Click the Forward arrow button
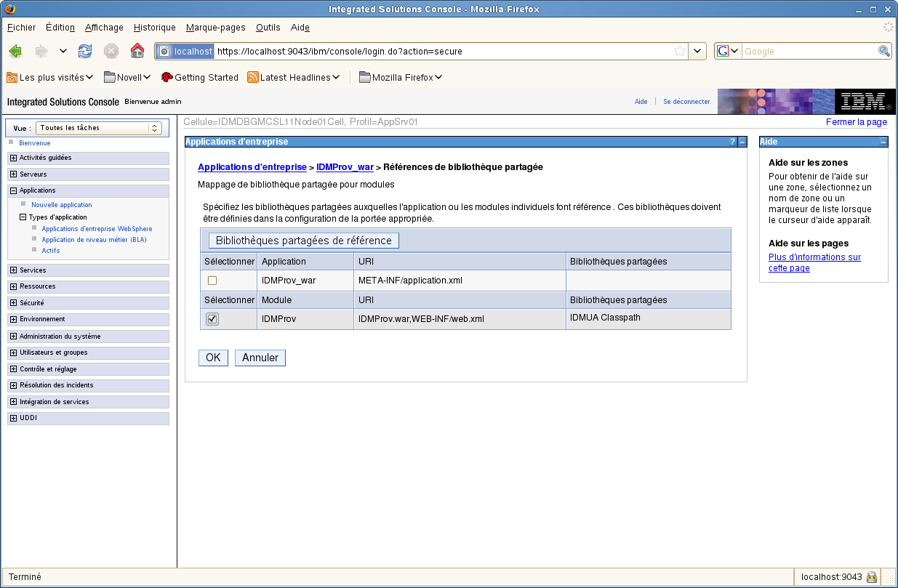The image size is (898, 588). (x=41, y=51)
